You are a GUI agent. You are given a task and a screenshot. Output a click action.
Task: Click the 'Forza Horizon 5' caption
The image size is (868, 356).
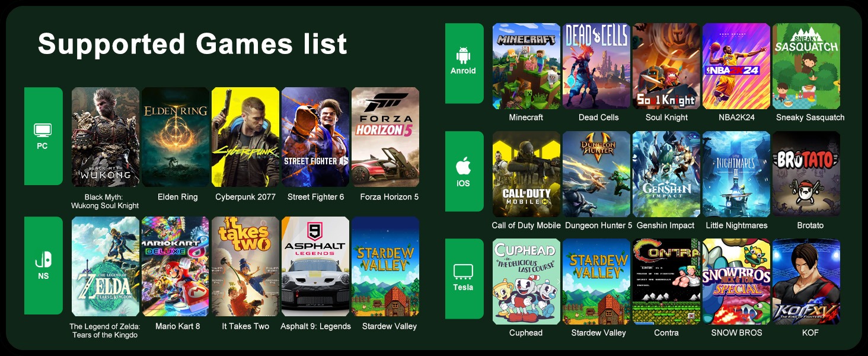click(390, 197)
